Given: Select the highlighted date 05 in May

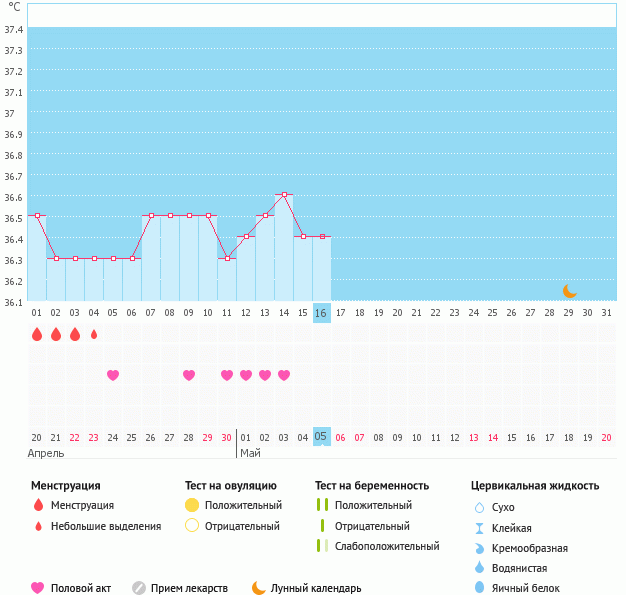Looking at the screenshot, I should pos(321,437).
